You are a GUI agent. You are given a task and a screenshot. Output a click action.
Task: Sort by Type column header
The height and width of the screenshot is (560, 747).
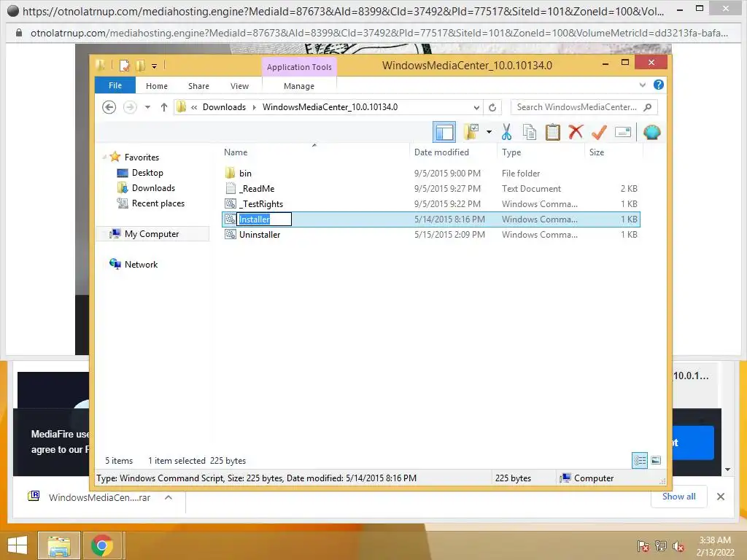(x=511, y=152)
